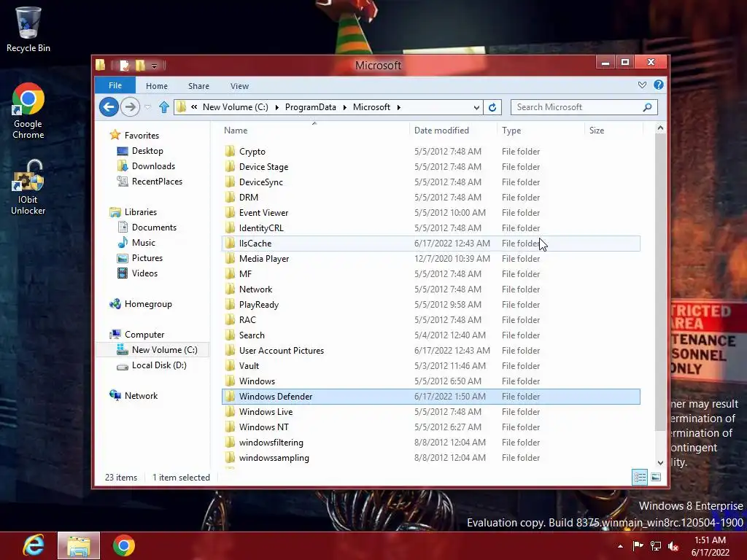The height and width of the screenshot is (560, 747).
Task: Sort by the Size column header
Action: pyautogui.click(x=614, y=131)
